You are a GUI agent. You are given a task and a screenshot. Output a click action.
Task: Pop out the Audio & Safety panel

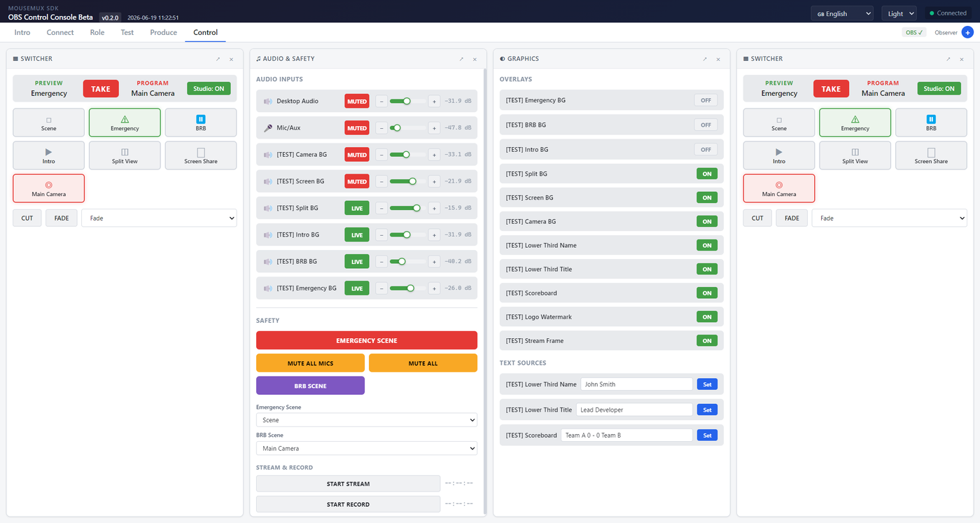[461, 59]
